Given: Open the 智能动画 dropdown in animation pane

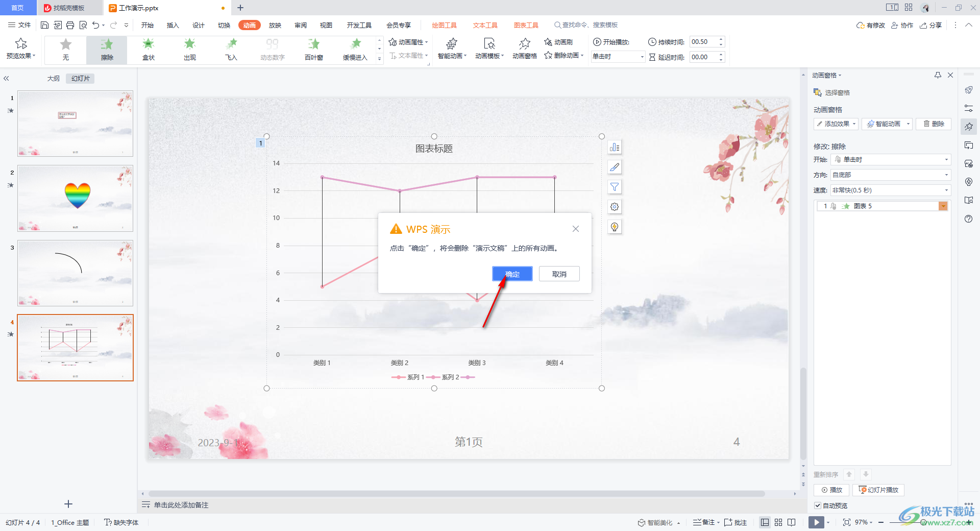Looking at the screenshot, I should (887, 124).
